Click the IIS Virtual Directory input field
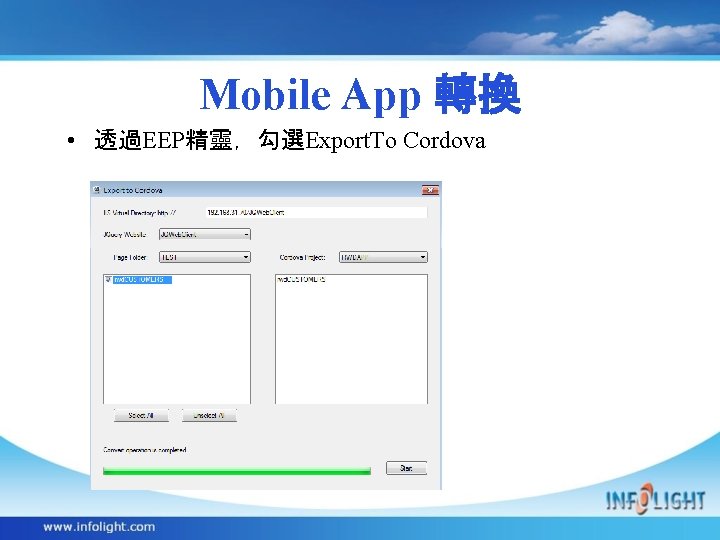The height and width of the screenshot is (540, 720). (316, 212)
